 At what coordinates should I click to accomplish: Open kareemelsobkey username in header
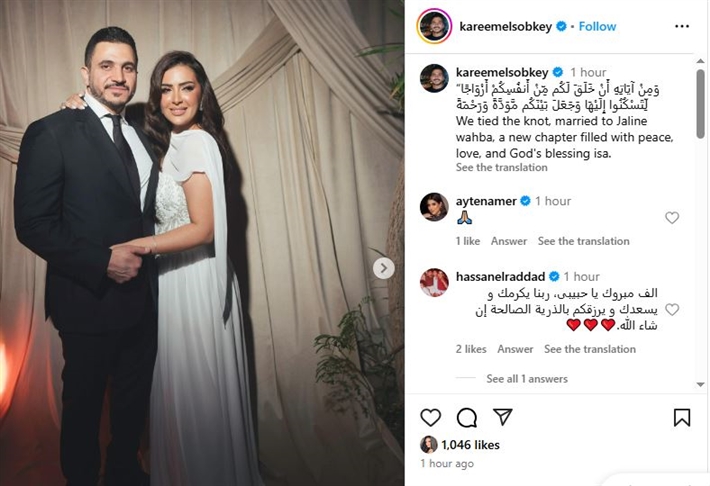505,26
